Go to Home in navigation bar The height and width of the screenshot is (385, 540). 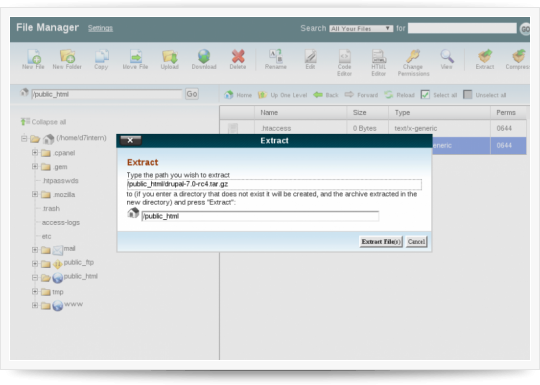click(x=238, y=95)
